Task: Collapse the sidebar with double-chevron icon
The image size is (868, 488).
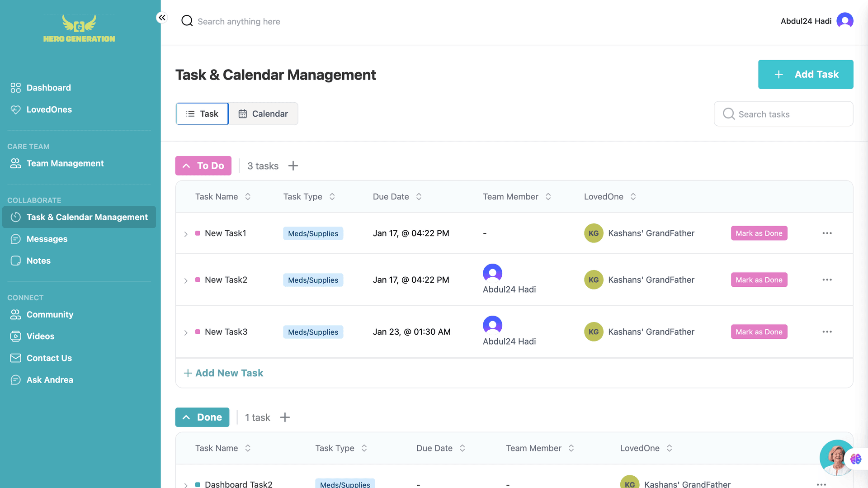Action: coord(162,18)
